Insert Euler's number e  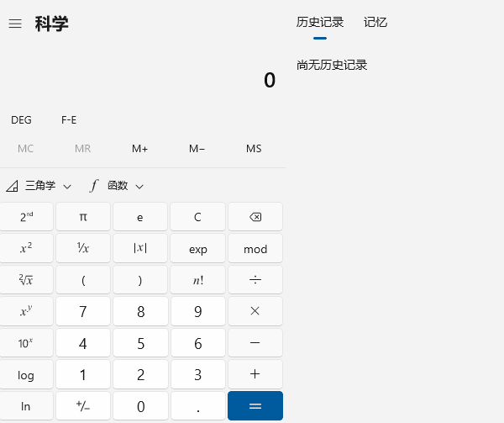tap(140, 217)
